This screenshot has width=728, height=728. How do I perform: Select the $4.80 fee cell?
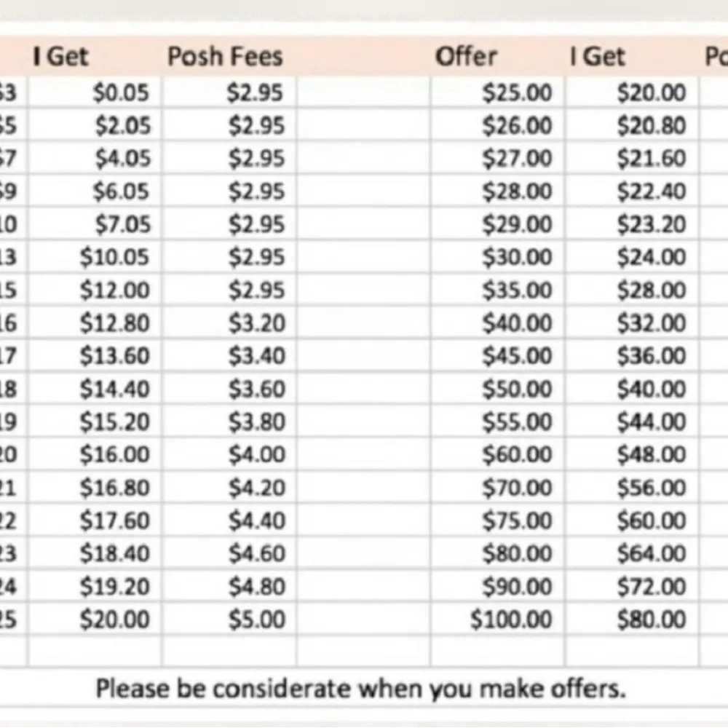256,587
